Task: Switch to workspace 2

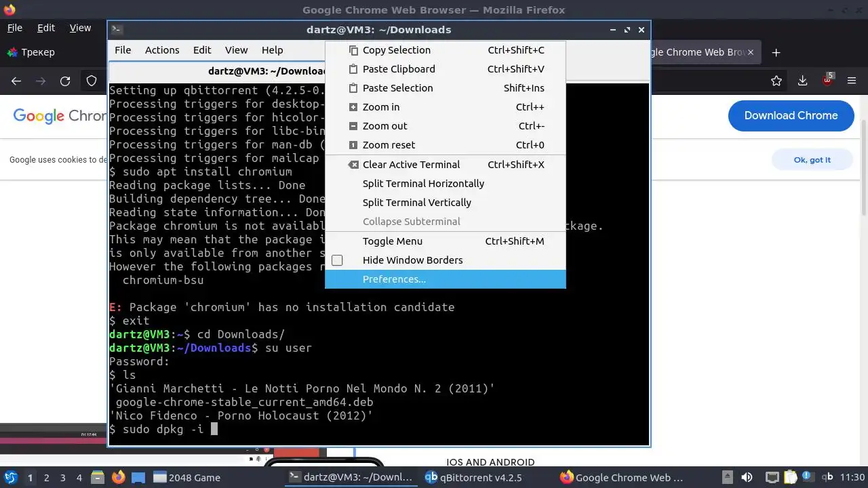Action: tap(46, 478)
